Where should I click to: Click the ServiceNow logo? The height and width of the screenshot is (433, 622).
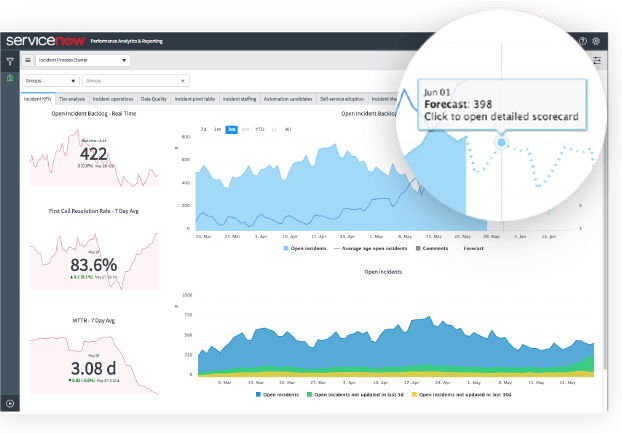[x=44, y=41]
